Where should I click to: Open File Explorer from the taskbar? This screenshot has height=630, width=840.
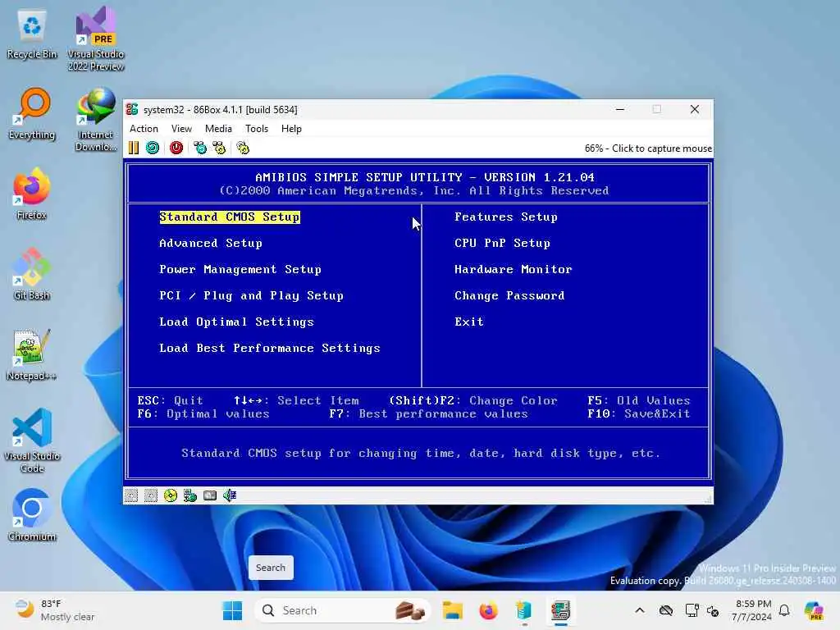coord(453,610)
